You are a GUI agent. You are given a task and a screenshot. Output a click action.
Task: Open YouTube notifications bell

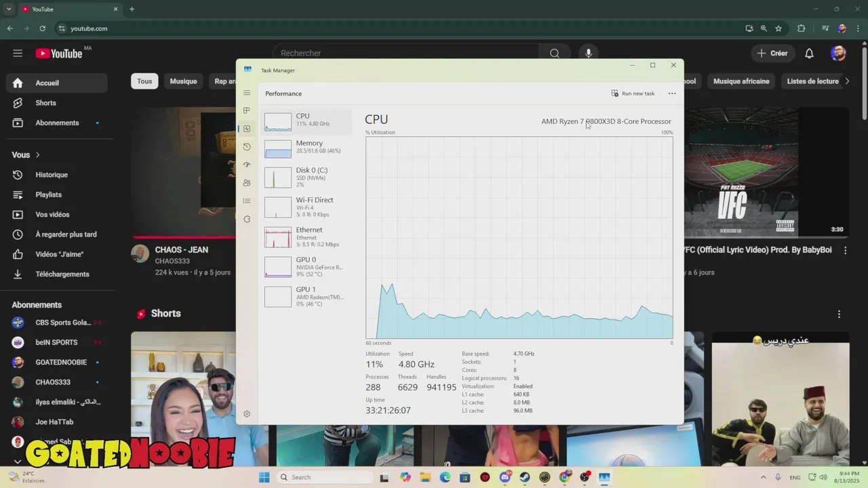[x=809, y=53]
